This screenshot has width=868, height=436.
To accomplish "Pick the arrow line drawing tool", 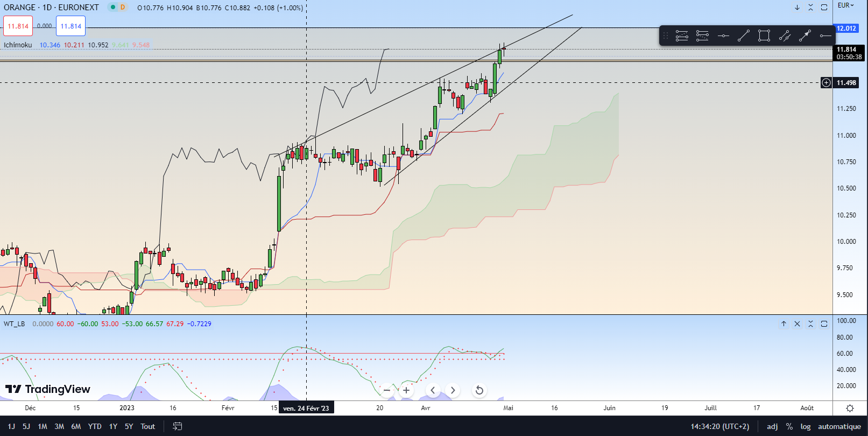I will [x=805, y=36].
